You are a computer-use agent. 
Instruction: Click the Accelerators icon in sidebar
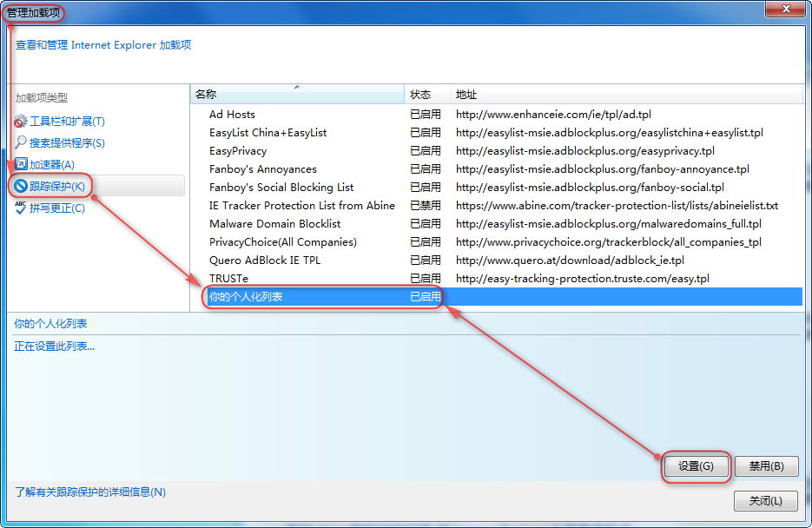pos(21,164)
